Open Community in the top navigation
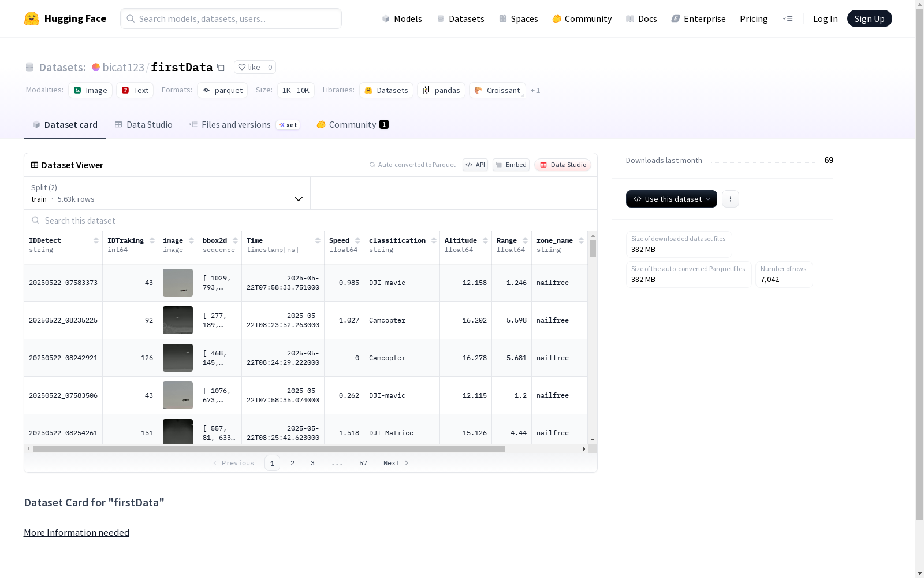The image size is (924, 578). click(582, 18)
